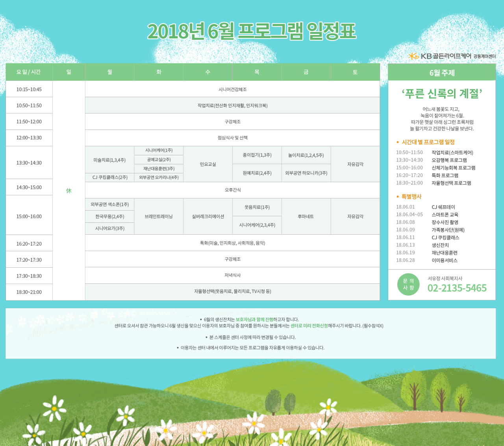Select the 브레인트레이닝 cell
Viewport: 504px width, 446px height.
coord(159,217)
